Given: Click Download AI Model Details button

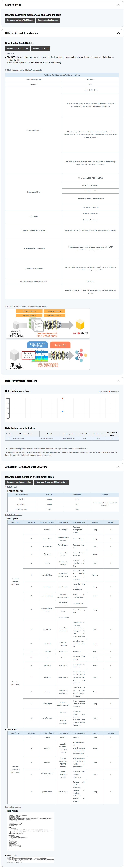Looking at the screenshot, I should [18, 49].
